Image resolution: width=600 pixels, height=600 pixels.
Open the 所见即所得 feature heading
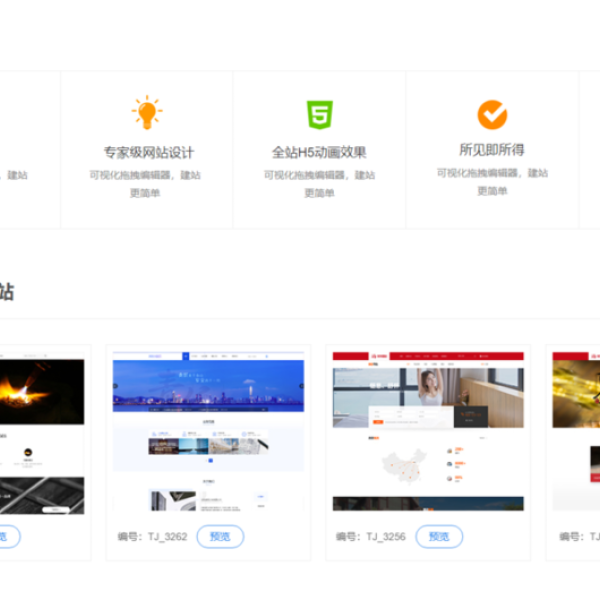492,150
